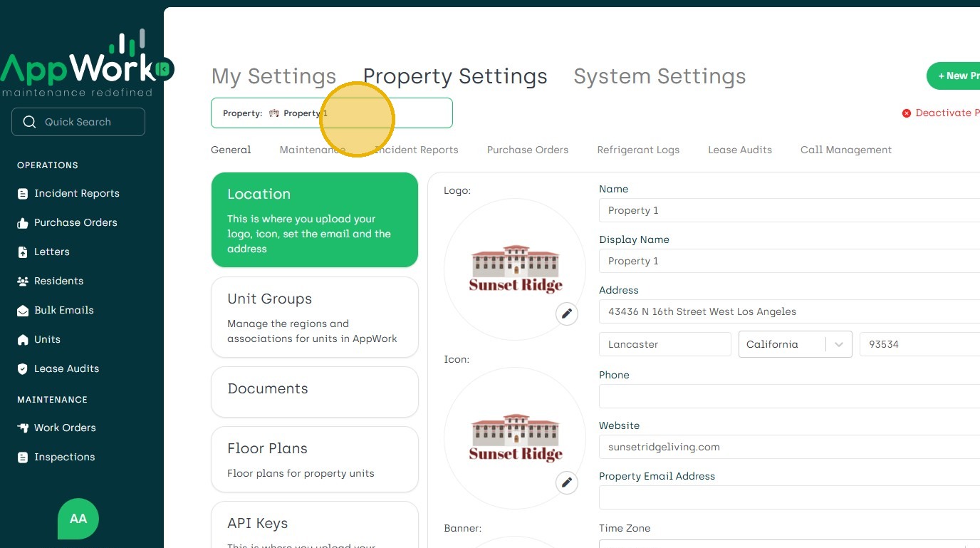The height and width of the screenshot is (548, 980).
Task: Open the Lease Audits sub-tab
Action: 740,150
